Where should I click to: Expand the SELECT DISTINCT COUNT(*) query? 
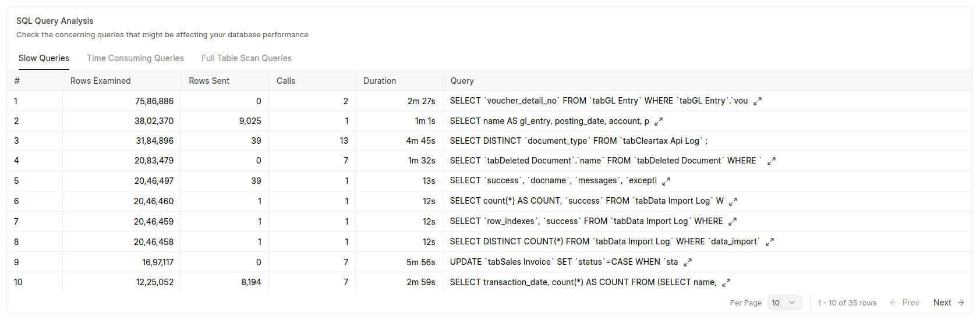click(770, 242)
